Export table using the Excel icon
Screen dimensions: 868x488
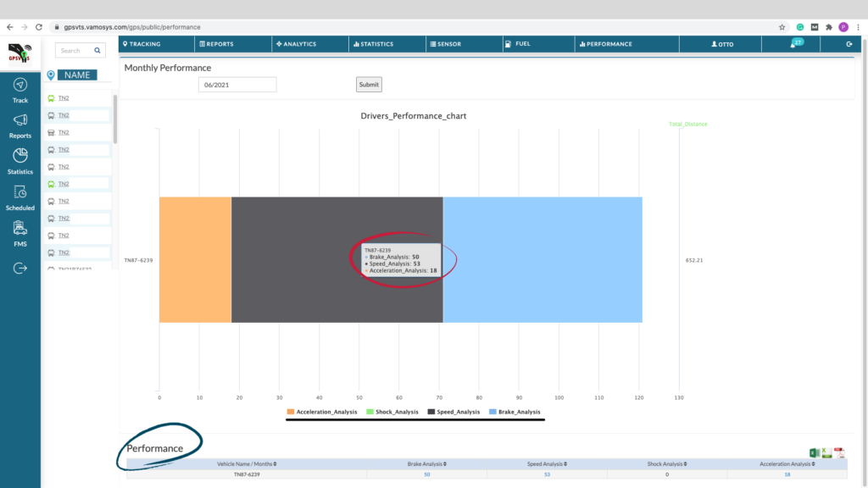[x=814, y=453]
